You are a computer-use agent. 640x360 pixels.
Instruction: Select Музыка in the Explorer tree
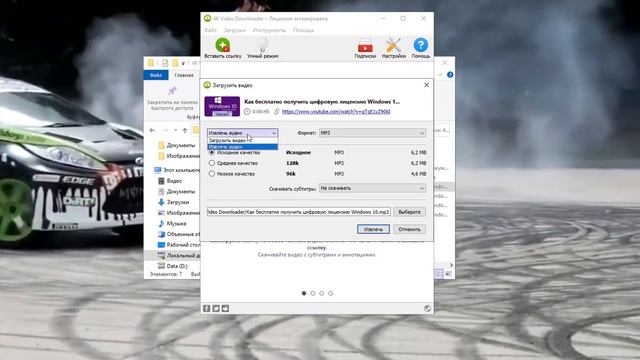172,223
